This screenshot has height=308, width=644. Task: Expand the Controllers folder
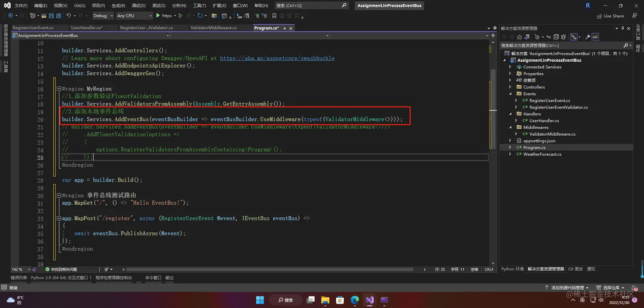pos(510,87)
